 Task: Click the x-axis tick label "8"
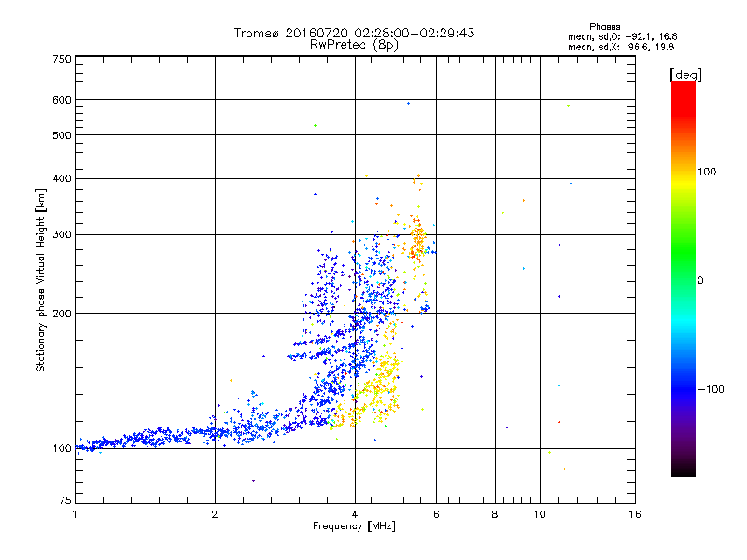[495, 514]
